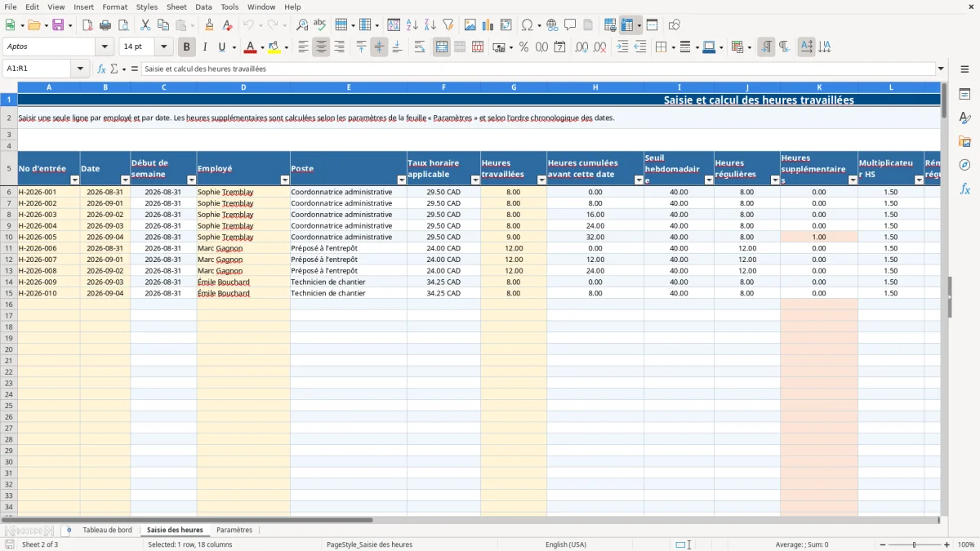
Task: Insert a chart
Action: click(488, 25)
